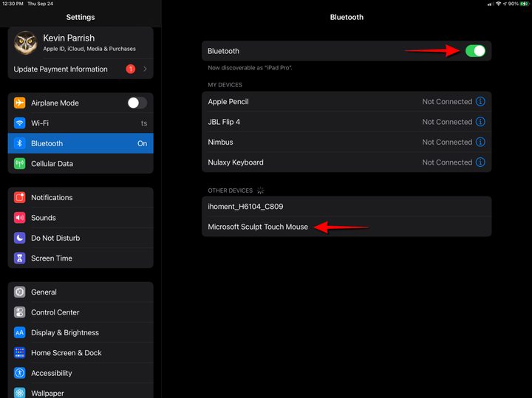Open Notifications settings
This screenshot has height=398, width=532.
81,197
